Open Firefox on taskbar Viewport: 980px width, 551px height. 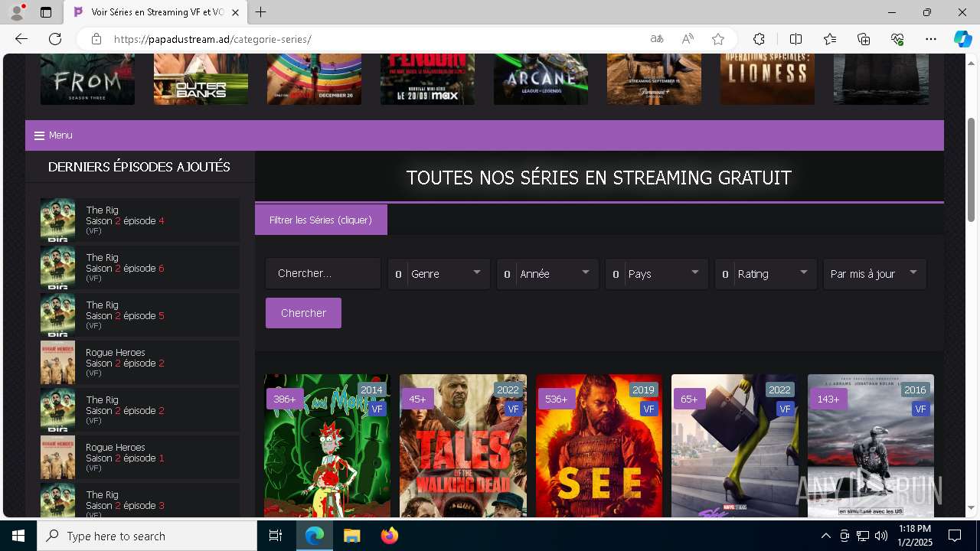click(x=389, y=536)
